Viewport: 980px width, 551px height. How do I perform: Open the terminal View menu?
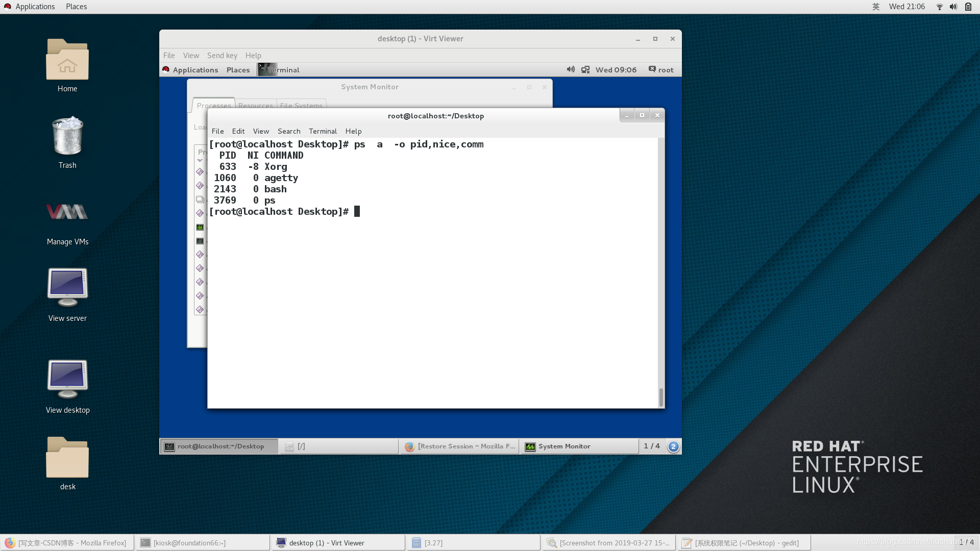(261, 131)
